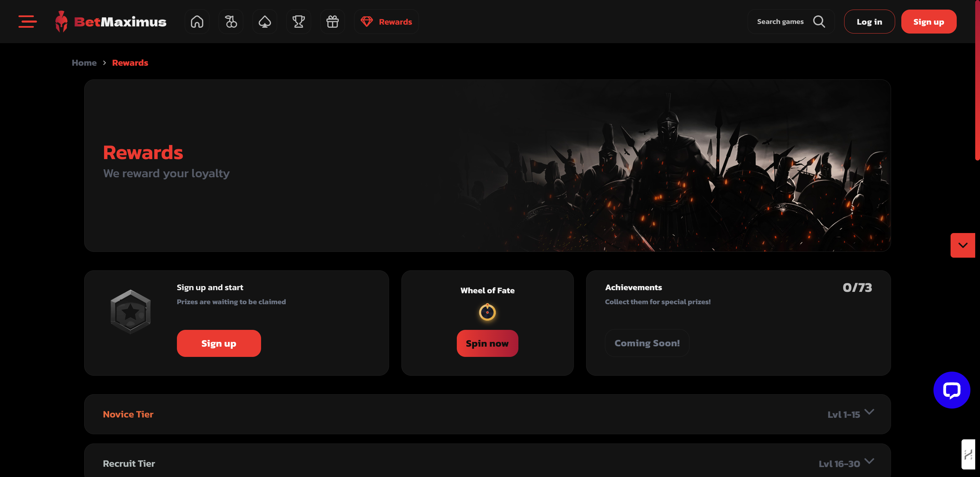Click the Lvl 1-15 label
This screenshot has height=477, width=980.
(843, 415)
